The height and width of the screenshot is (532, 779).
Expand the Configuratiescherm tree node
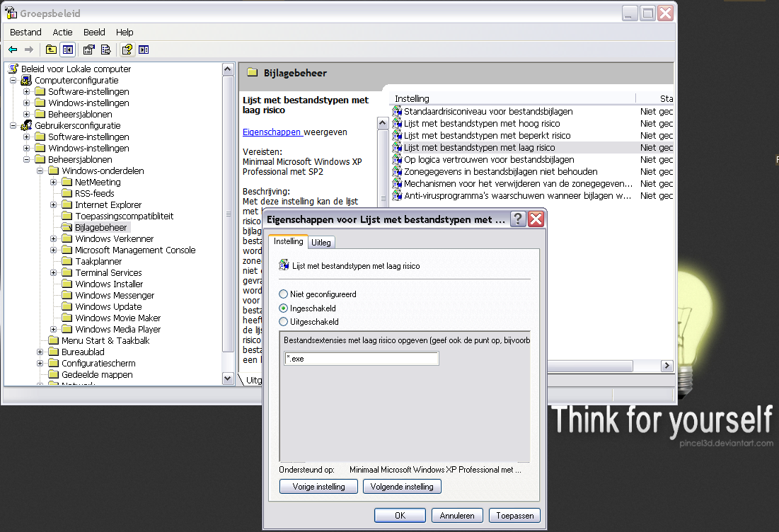[40, 363]
